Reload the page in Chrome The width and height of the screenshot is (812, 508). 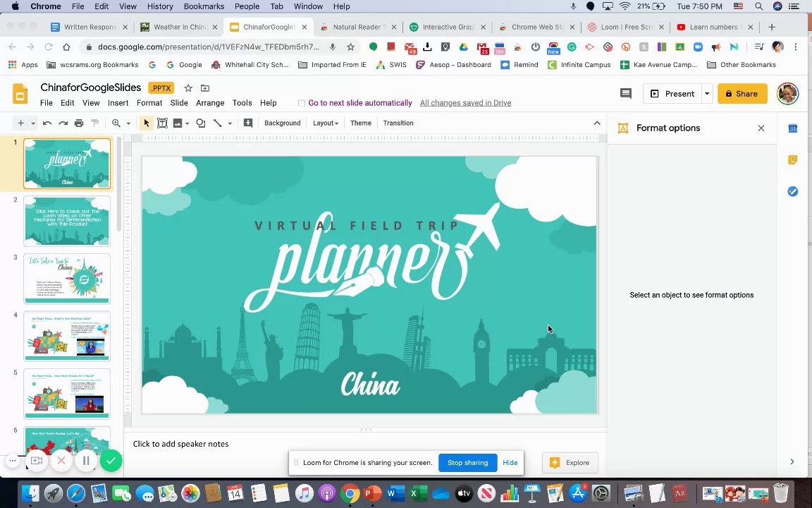click(x=48, y=47)
